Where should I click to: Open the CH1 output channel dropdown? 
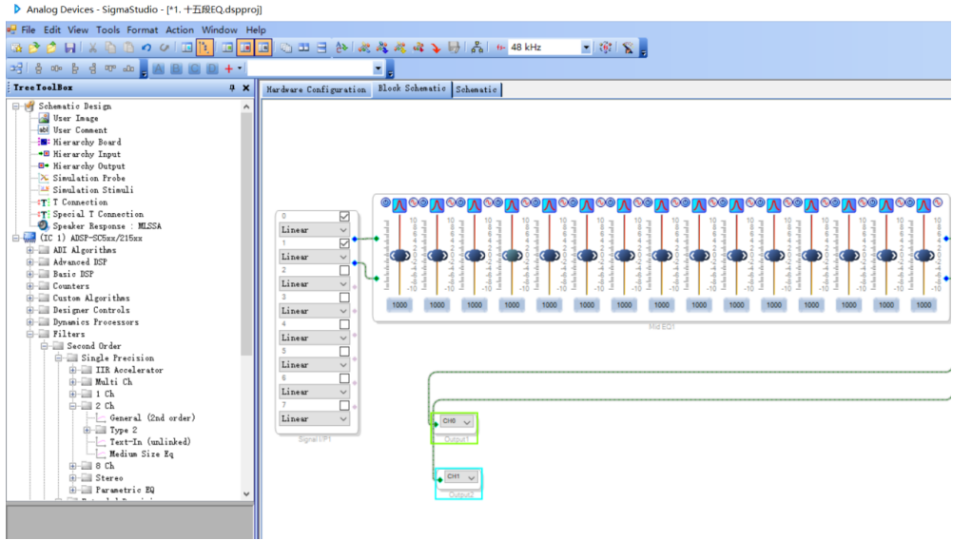pos(462,477)
